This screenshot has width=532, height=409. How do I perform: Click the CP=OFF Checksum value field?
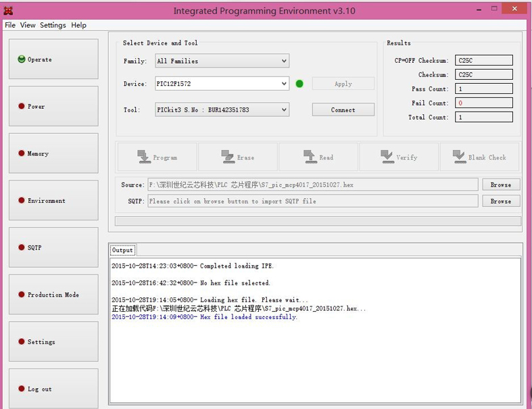click(484, 60)
